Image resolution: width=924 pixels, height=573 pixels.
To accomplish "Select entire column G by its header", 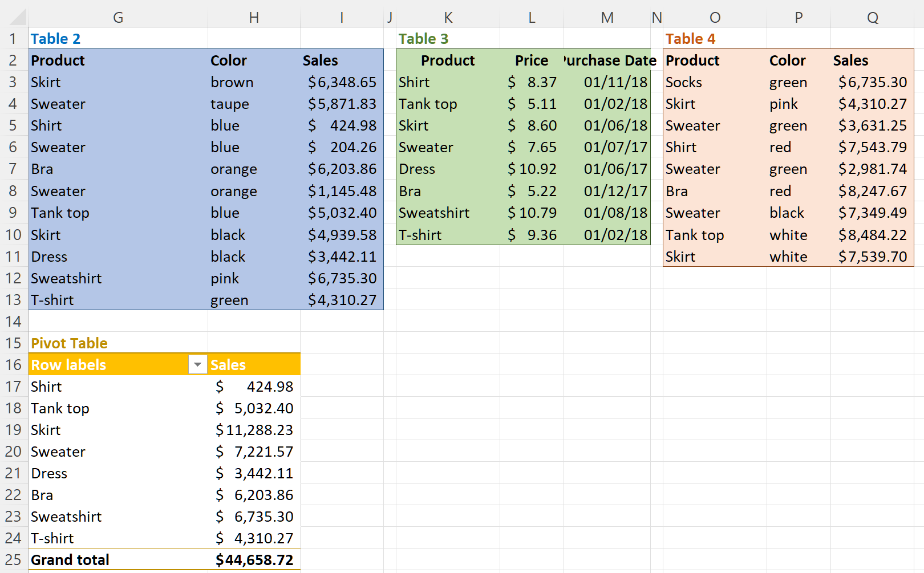I will coord(118,17).
